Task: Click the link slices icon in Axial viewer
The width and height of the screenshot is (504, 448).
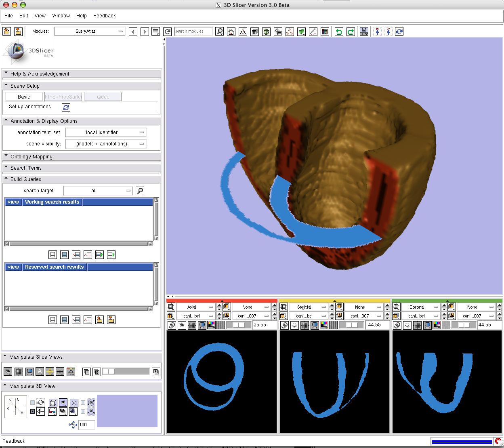Action: [x=172, y=325]
